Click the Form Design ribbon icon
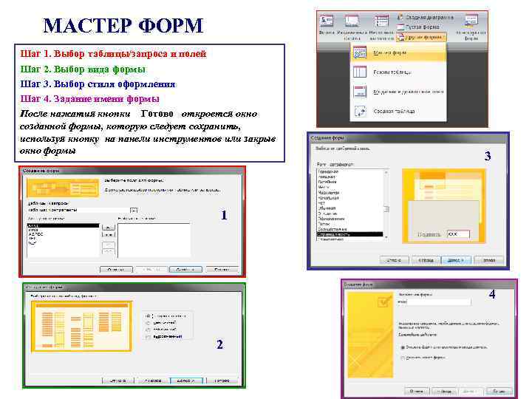 471,21
